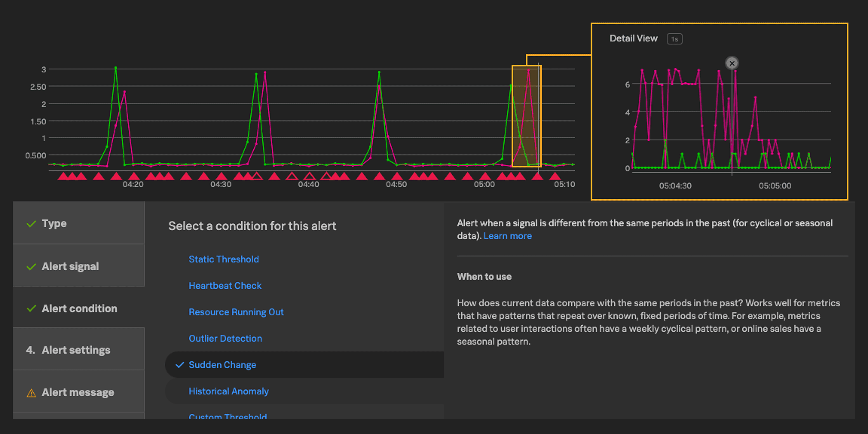
Task: Click the warning icon beside Alert message
Action: pos(31,393)
